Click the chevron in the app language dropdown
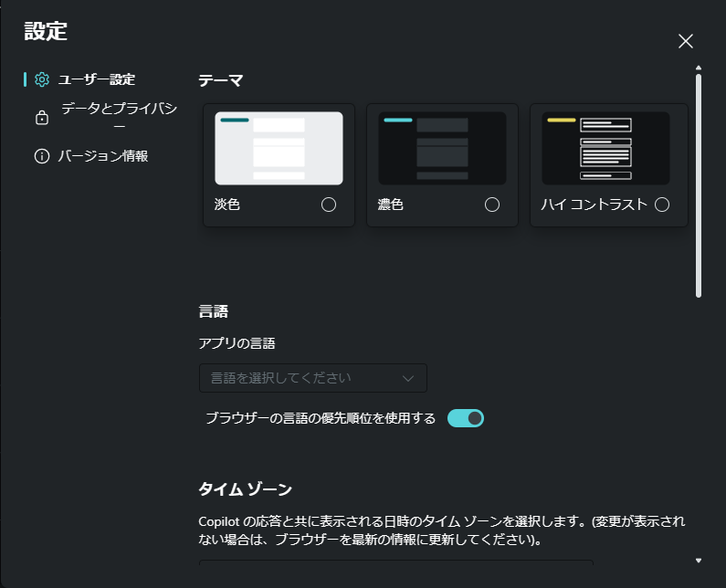Viewport: 726px width, 588px height. (x=408, y=379)
